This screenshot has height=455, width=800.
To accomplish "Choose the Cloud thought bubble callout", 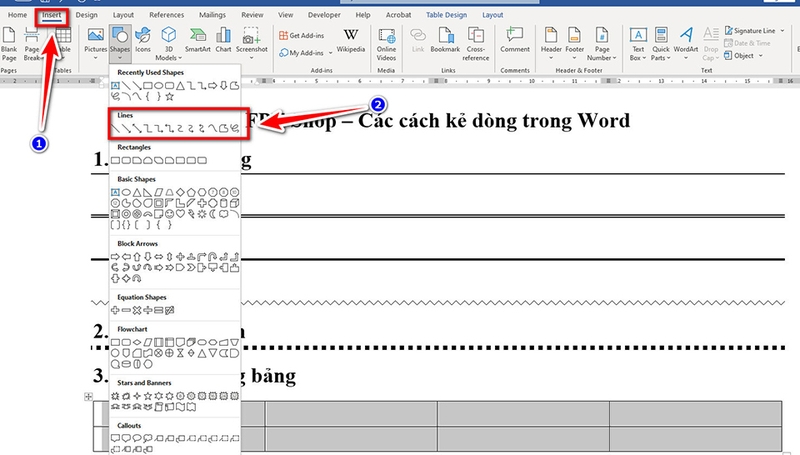I will 148,438.
